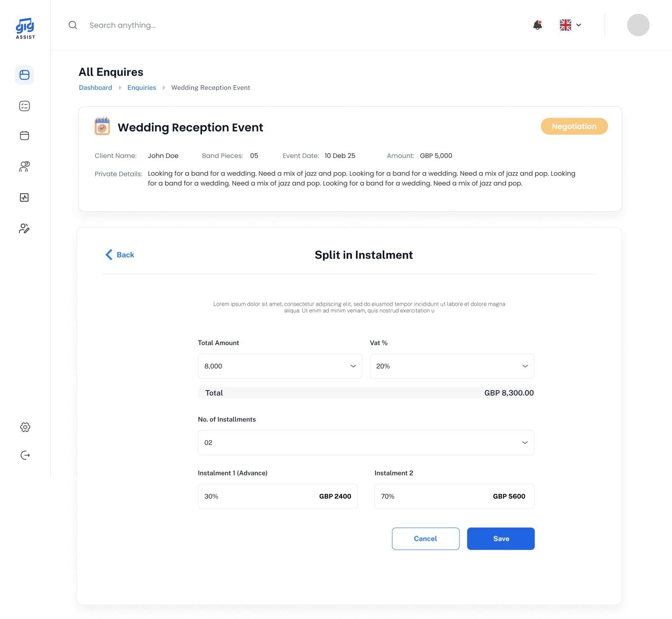Open the notifications bell
Screen dimensions: 672x619
click(x=538, y=25)
